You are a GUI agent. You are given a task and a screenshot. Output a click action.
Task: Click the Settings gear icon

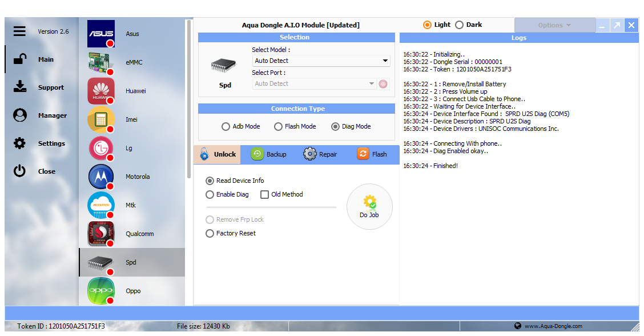19,143
